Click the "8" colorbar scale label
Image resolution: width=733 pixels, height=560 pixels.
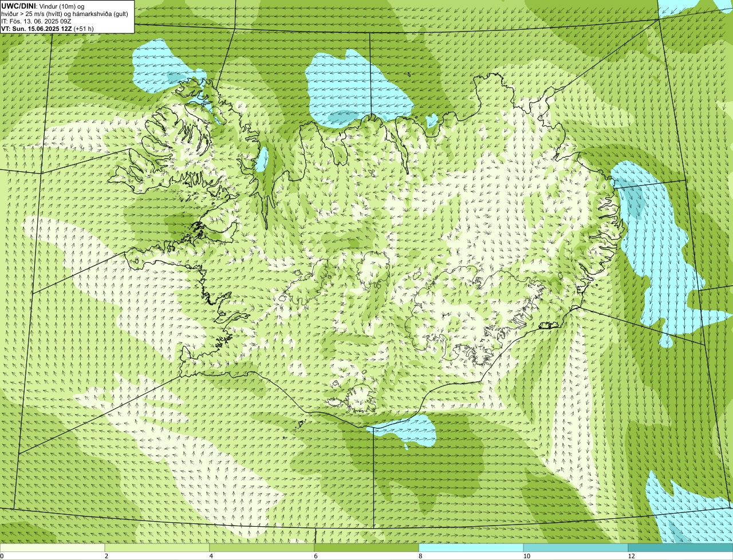pos(420,556)
